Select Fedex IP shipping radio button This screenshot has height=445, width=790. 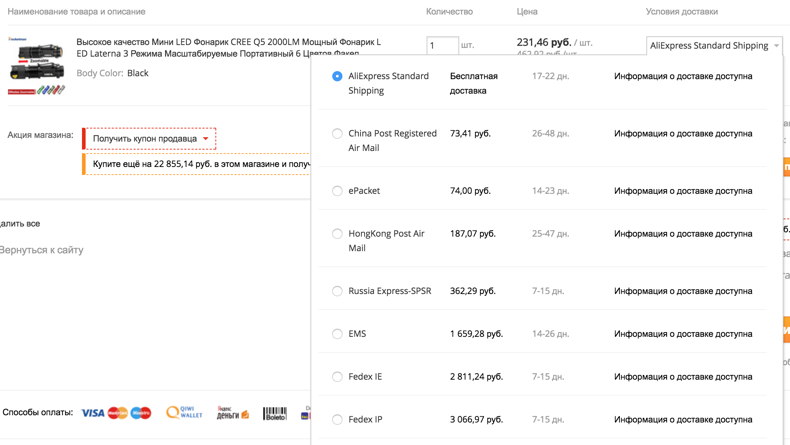337,420
